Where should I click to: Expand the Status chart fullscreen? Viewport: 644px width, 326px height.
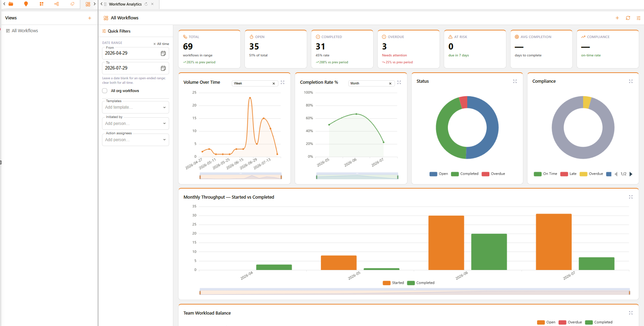[515, 81]
